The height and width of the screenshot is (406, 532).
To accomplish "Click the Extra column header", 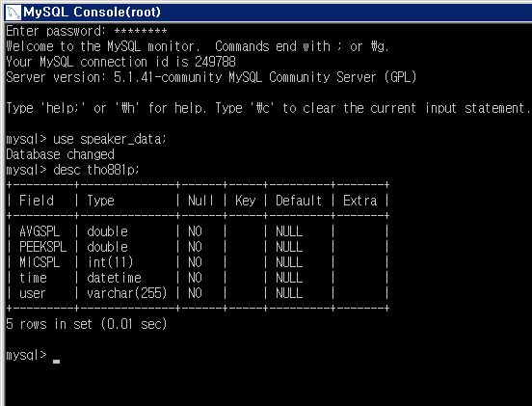I will pos(359,201).
